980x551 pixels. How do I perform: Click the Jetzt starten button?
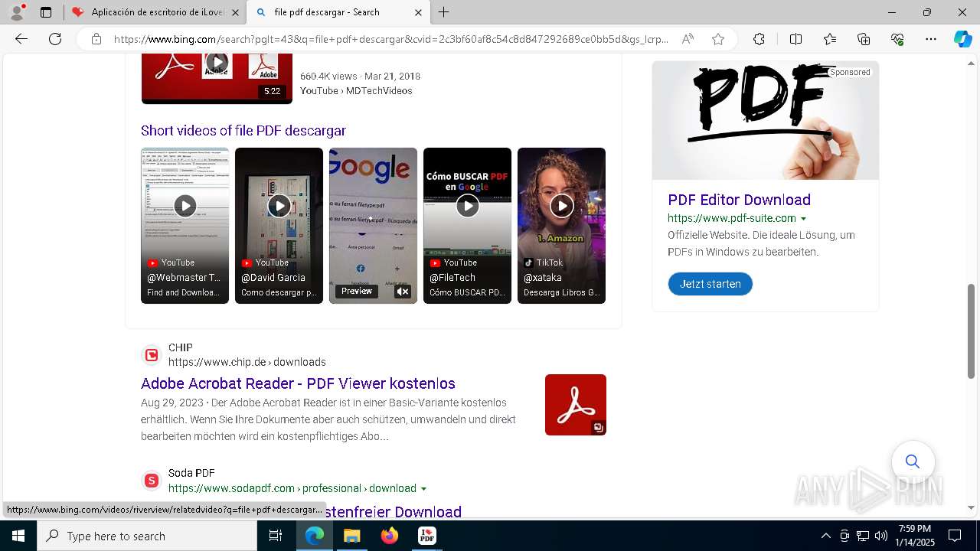click(x=710, y=284)
